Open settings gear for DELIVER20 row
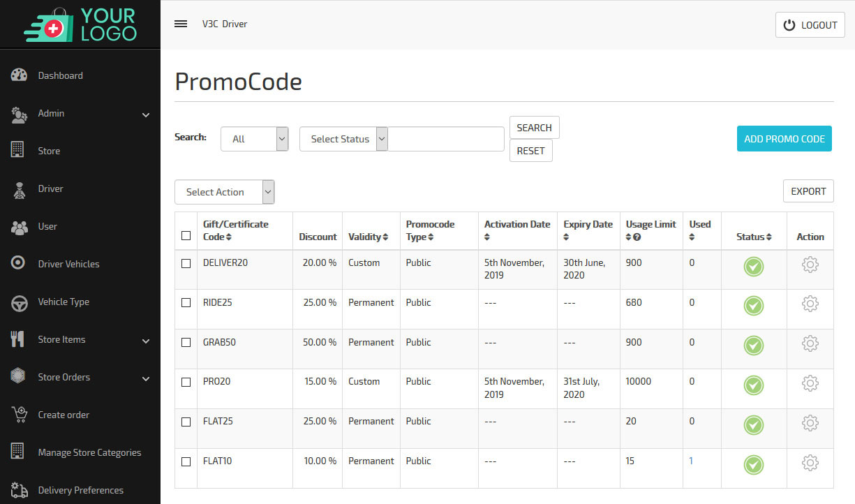The width and height of the screenshot is (855, 504). tap(810, 265)
